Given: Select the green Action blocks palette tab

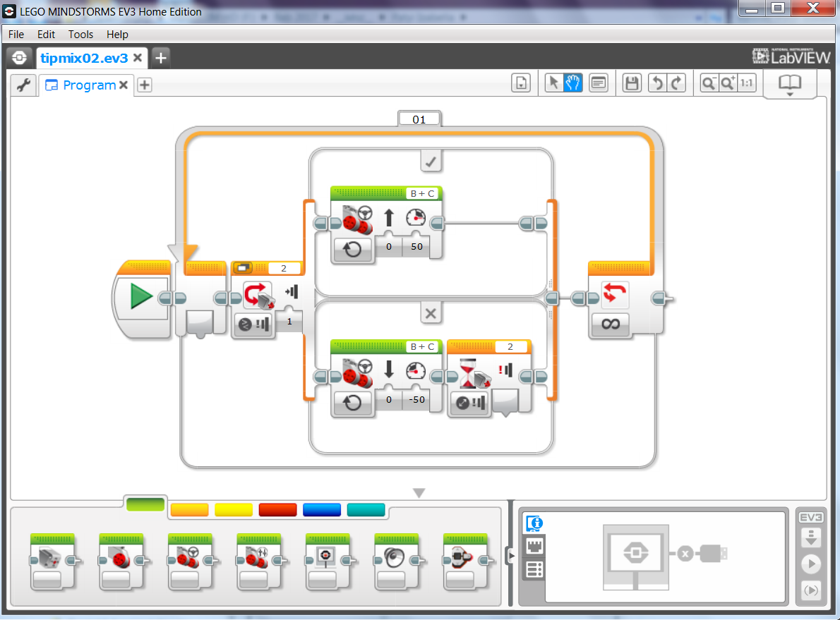Looking at the screenshot, I should point(145,504).
